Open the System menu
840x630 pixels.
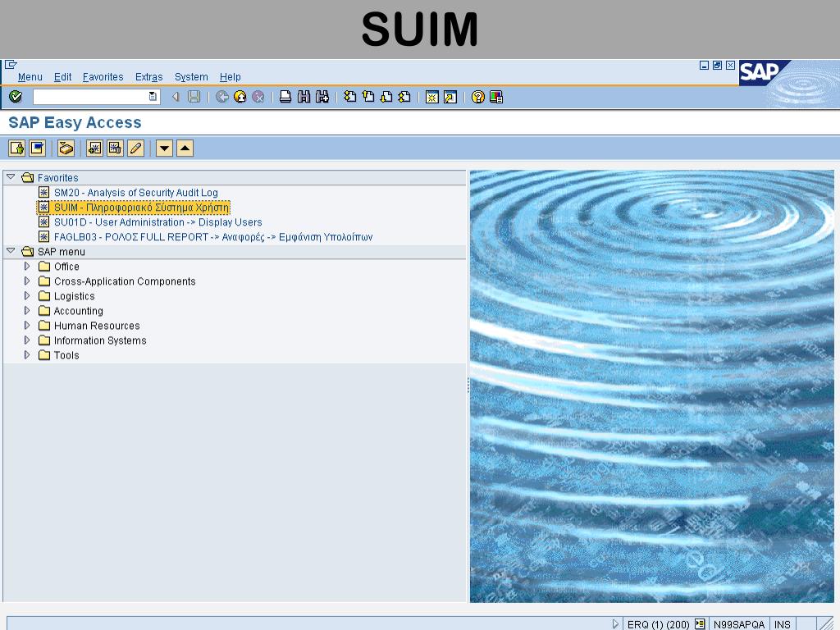(x=191, y=77)
